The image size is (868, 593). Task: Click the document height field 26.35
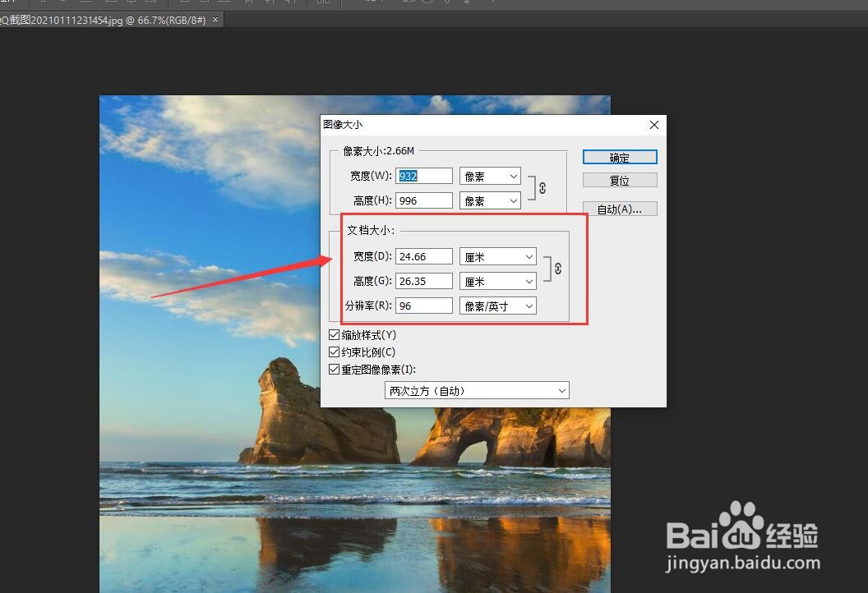point(424,281)
